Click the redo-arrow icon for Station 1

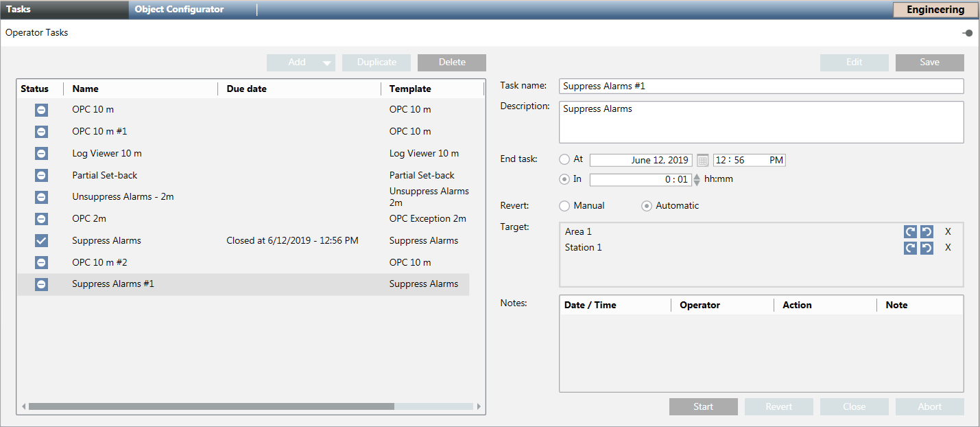(x=910, y=248)
